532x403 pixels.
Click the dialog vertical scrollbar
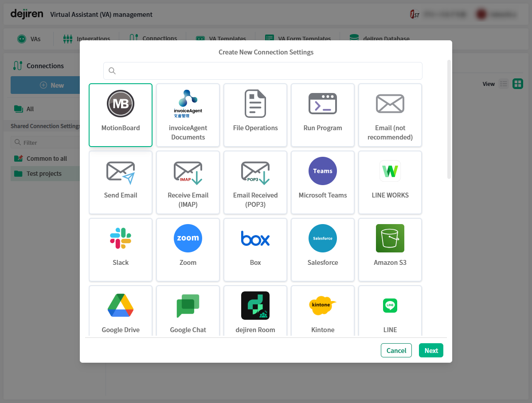tap(449, 120)
